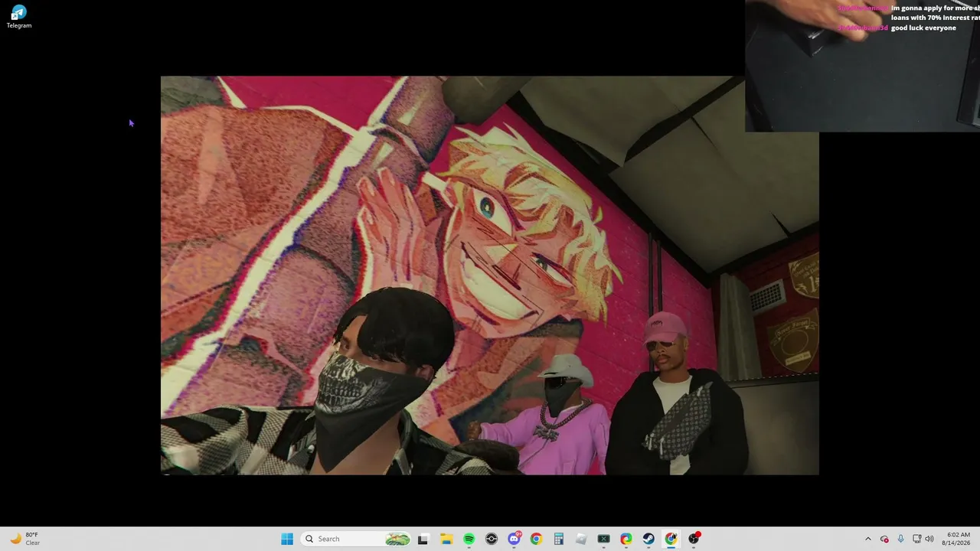Open the Calculator app from the taskbar
Image resolution: width=980 pixels, height=551 pixels.
(559, 539)
